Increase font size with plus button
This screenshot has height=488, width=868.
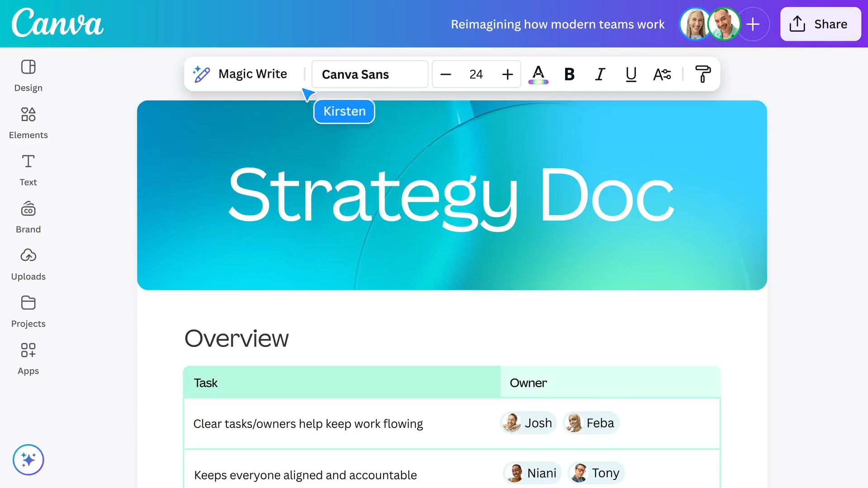pos(507,74)
